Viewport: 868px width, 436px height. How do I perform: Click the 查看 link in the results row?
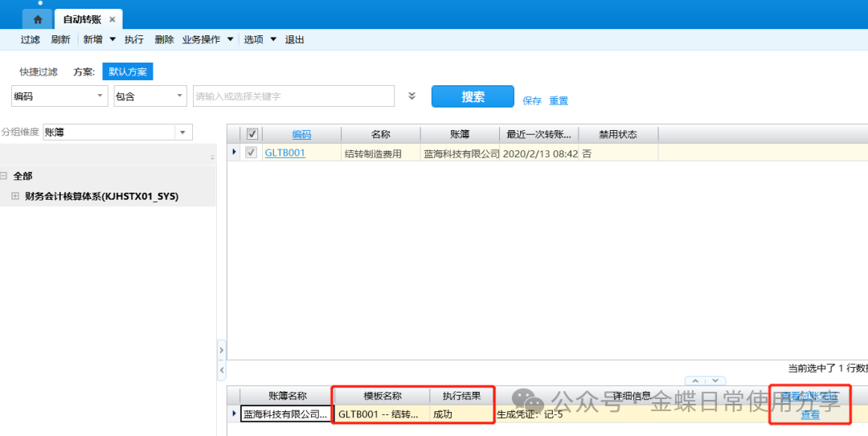click(x=809, y=414)
